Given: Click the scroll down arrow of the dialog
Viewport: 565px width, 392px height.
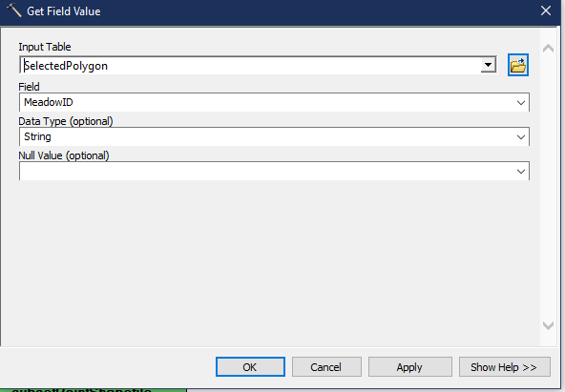Looking at the screenshot, I should tap(548, 325).
